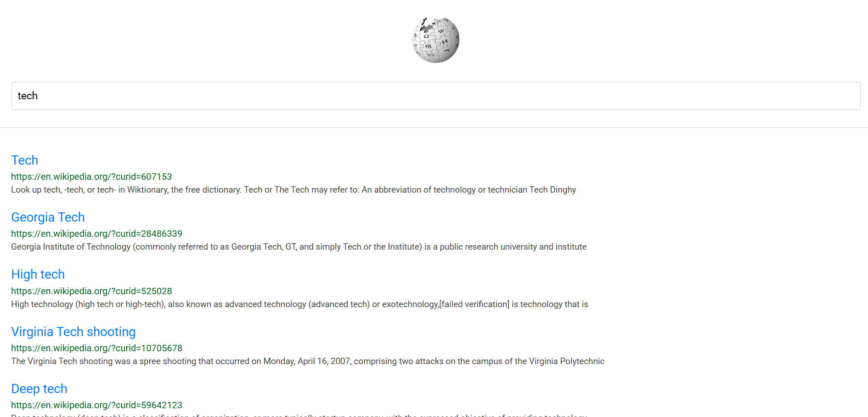
Task: Open the "Virginia Tech shooting" result
Action: 73,331
